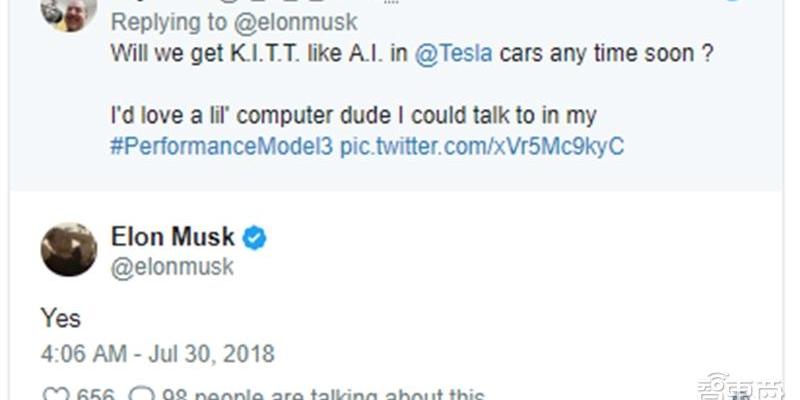Click the reply speech bubble icon
The width and height of the screenshot is (800, 400).
[x=143, y=394]
